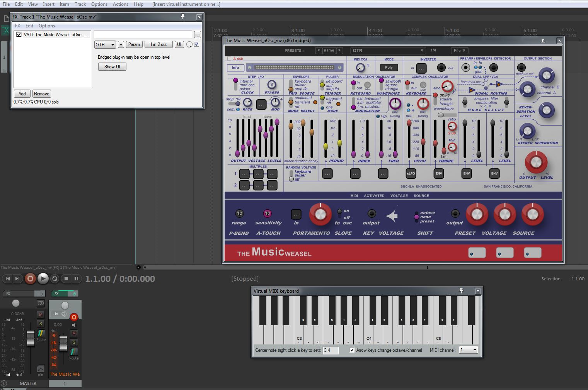Image resolution: width=588 pixels, height=390 pixels.
Task: Open the Track menu
Action: [x=80, y=4]
